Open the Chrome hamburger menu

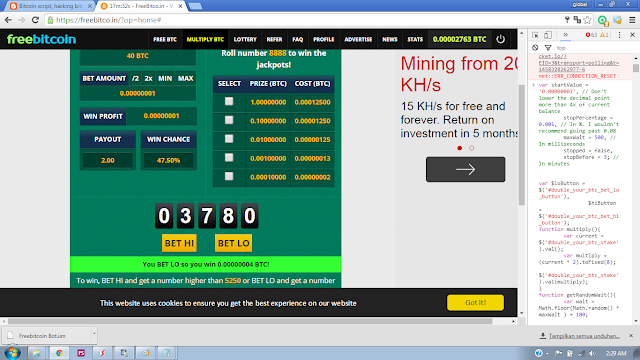point(632,20)
